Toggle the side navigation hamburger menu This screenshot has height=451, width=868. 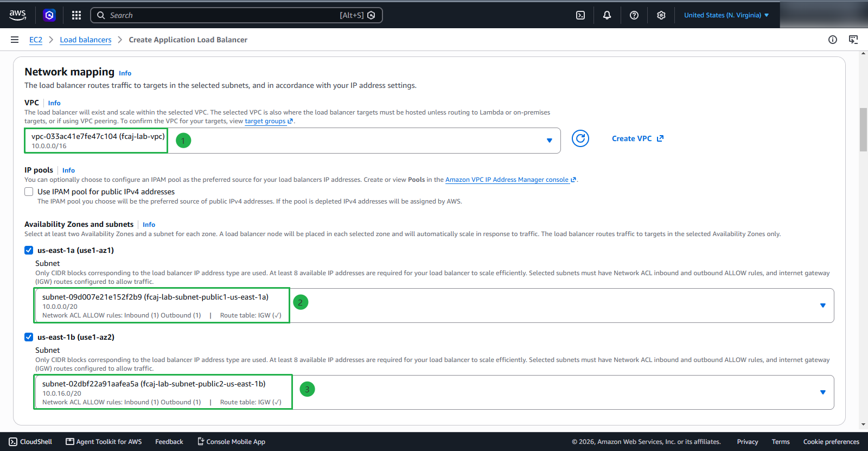point(15,40)
